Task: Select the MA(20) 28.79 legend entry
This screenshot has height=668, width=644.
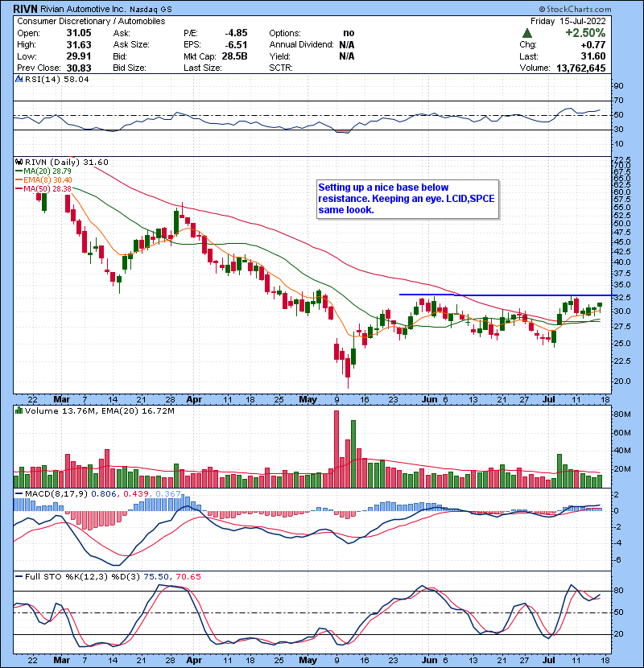Action: tap(43, 171)
